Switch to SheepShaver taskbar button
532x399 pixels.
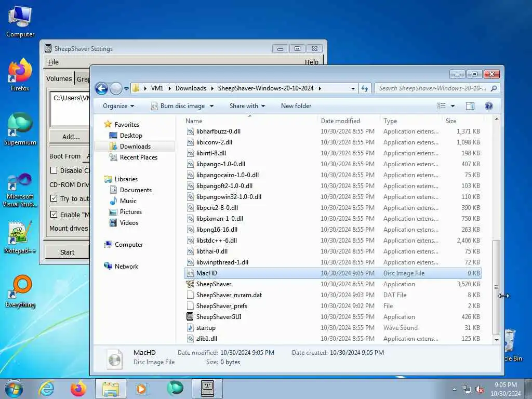point(207,389)
